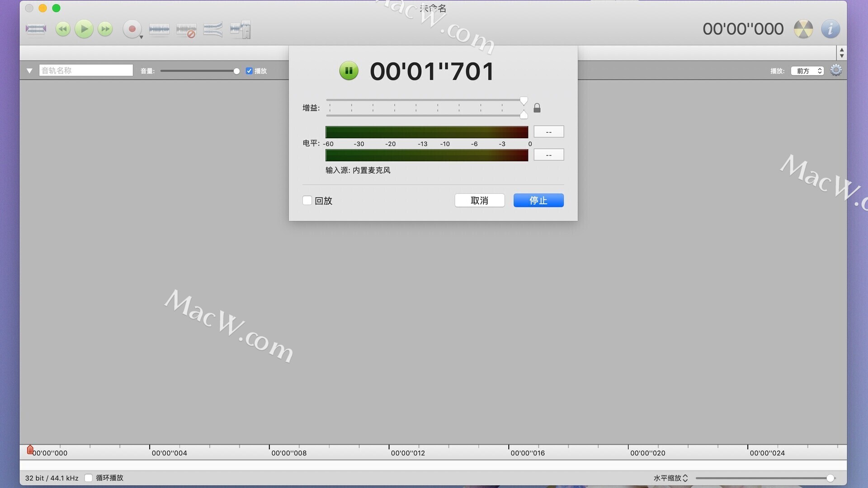Click the fast-forward button
This screenshot has height=488, width=868.
(x=105, y=29)
